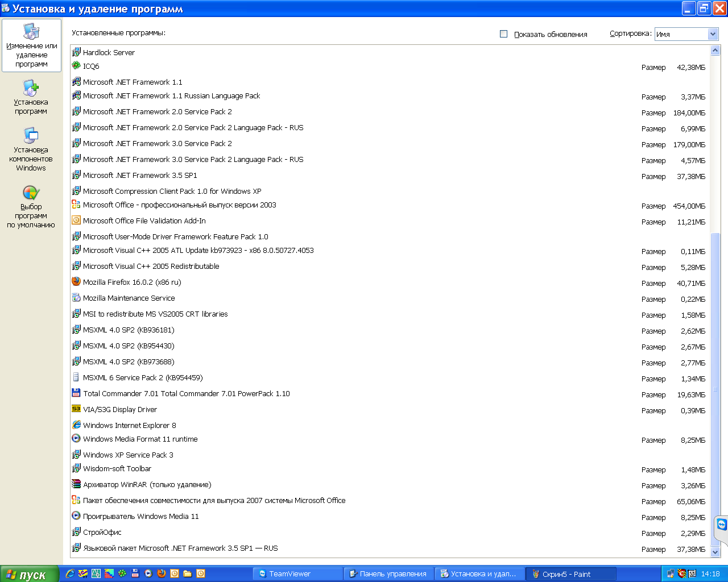Click the Архиватор WinRAR books icon

(x=76, y=484)
